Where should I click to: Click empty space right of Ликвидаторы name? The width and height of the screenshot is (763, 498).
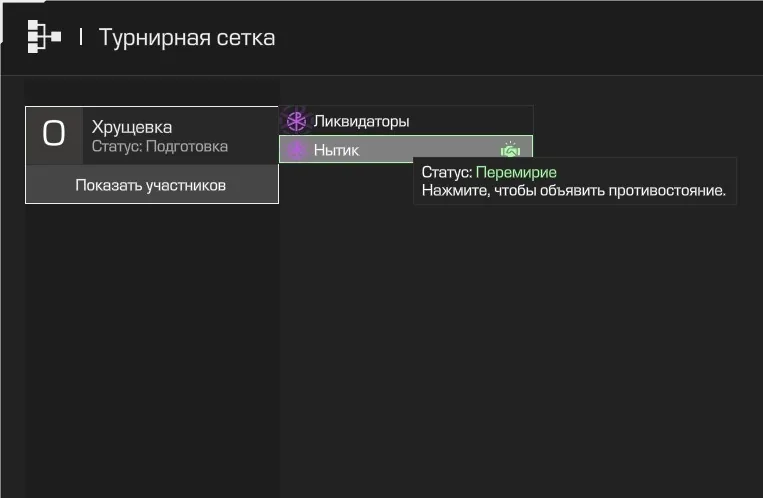pos(471,121)
